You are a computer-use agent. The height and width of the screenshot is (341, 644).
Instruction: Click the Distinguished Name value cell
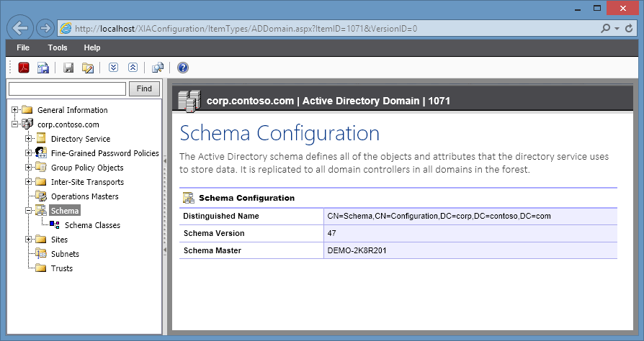click(470, 216)
